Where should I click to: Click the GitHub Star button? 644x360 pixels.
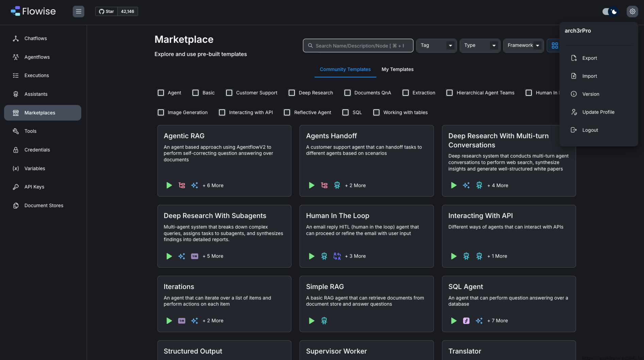click(106, 12)
